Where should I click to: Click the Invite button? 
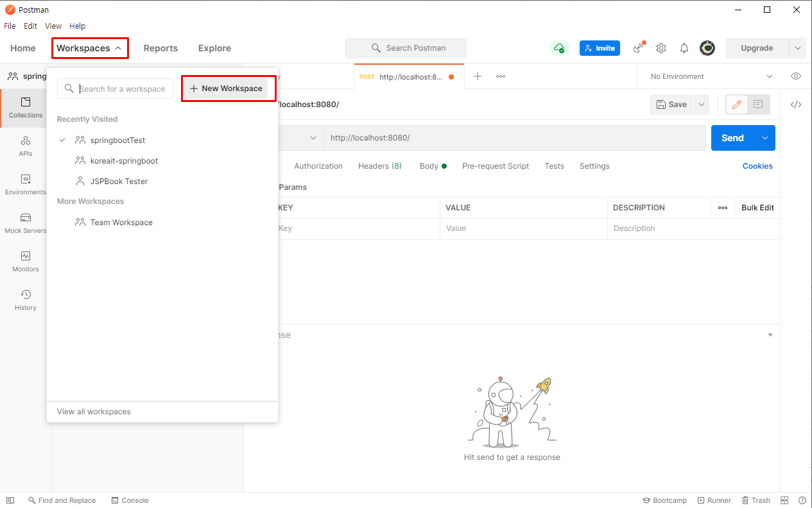tap(600, 48)
